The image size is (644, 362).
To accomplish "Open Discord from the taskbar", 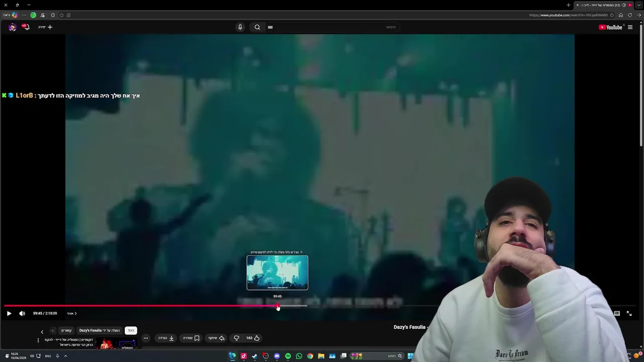I will coord(277,356).
